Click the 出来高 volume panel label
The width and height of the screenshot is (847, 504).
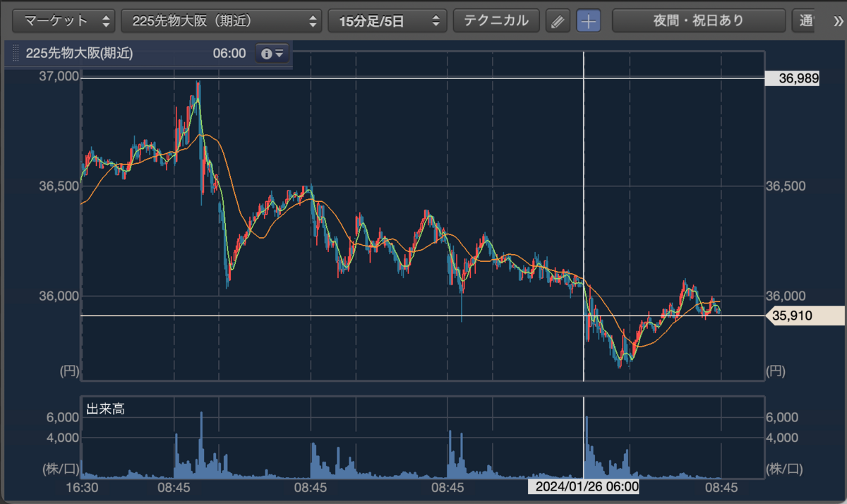105,409
